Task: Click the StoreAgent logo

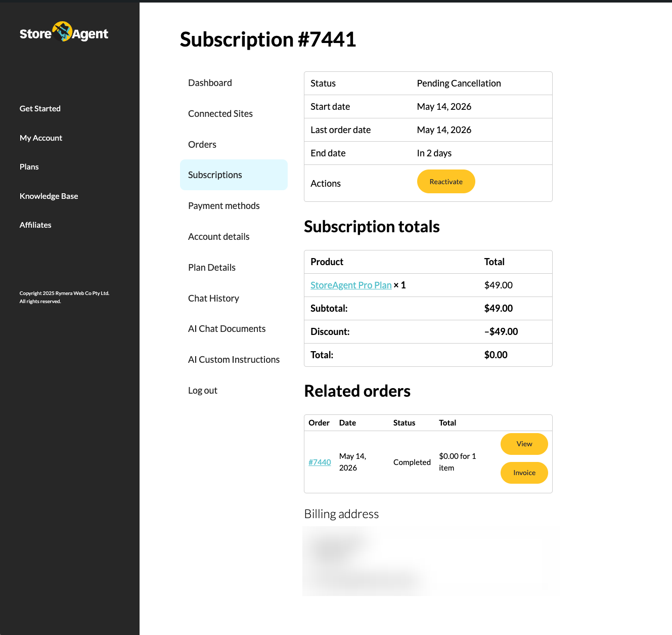Action: (64, 32)
